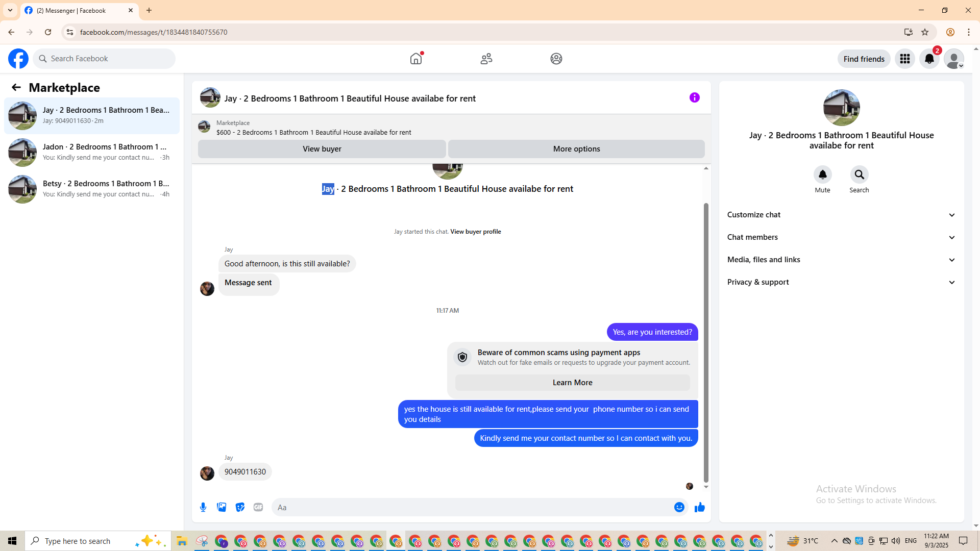Go to the Home feed icon
This screenshot has width=980, height=551.
click(x=416, y=59)
